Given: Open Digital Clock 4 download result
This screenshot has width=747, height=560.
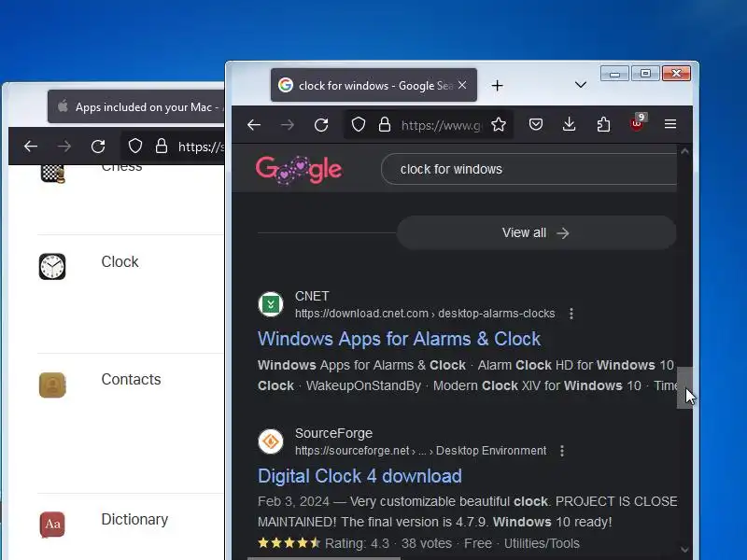Looking at the screenshot, I should [359, 476].
